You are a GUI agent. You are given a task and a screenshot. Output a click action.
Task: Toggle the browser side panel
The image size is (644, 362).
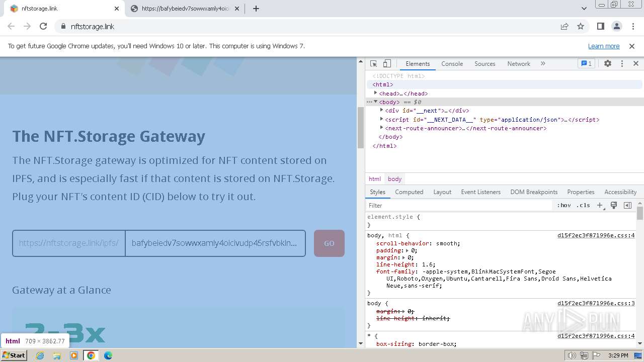pos(601,26)
